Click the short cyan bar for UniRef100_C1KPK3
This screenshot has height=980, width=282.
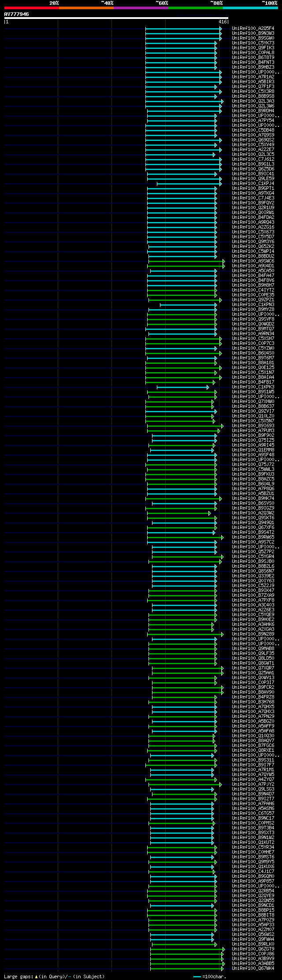pyautogui.click(x=183, y=387)
